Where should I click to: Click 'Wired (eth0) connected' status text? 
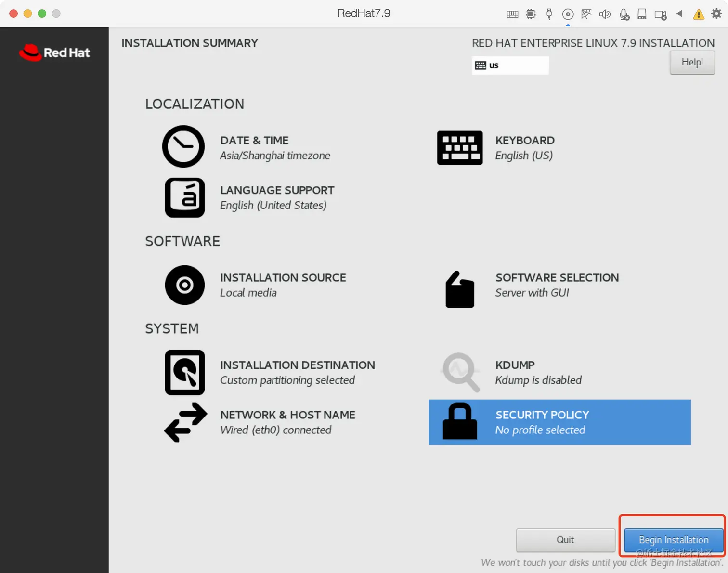click(x=275, y=430)
